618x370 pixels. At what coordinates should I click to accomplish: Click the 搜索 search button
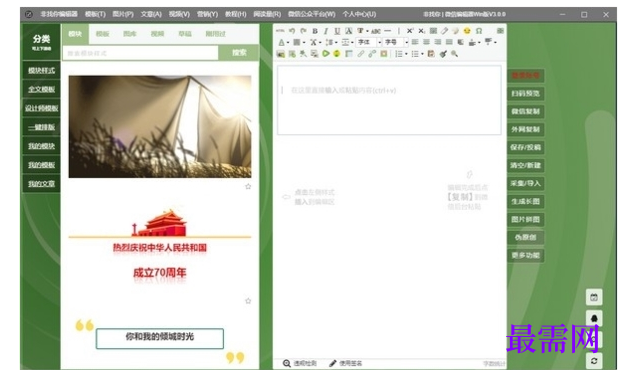pos(239,52)
